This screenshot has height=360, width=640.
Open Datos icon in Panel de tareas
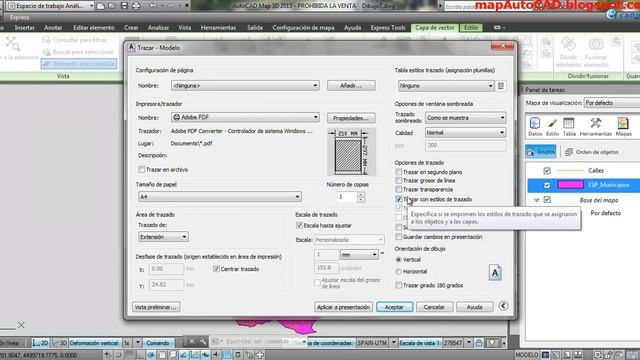(535, 127)
